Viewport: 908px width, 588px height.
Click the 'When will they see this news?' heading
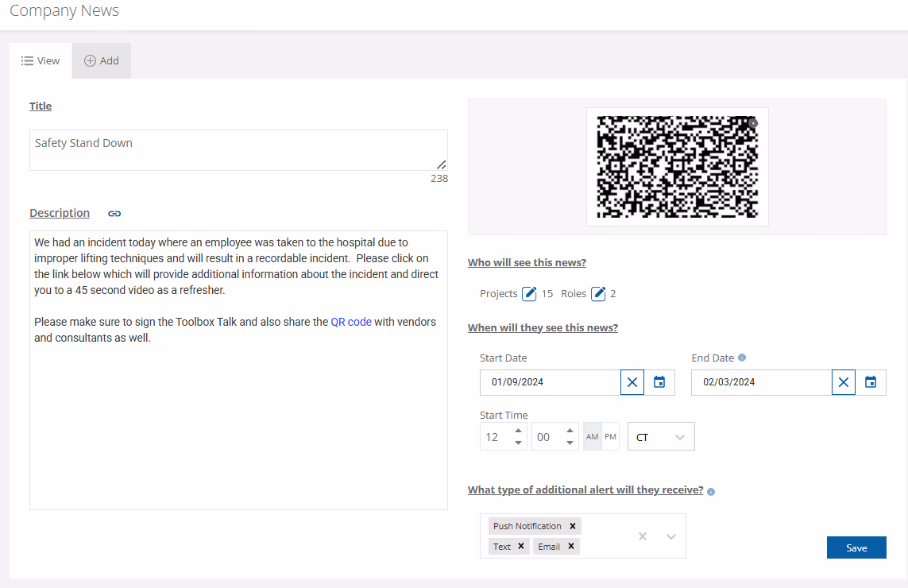point(543,328)
